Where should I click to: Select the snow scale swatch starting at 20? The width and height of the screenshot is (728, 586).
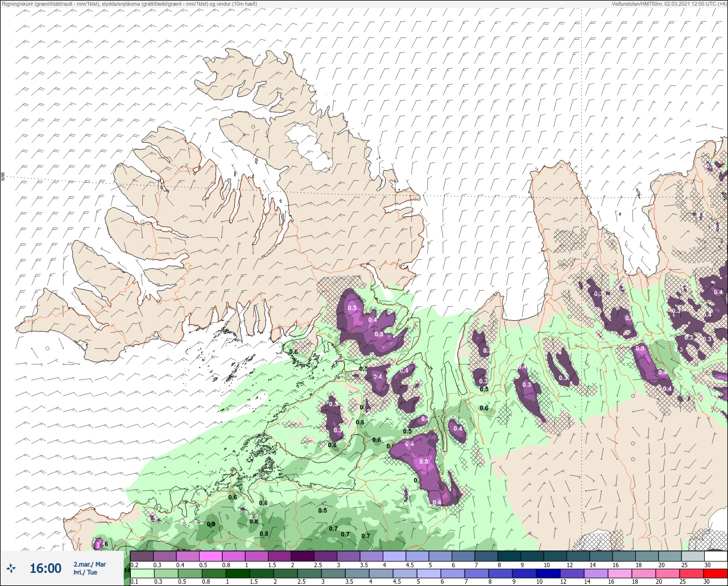pyautogui.click(x=669, y=556)
